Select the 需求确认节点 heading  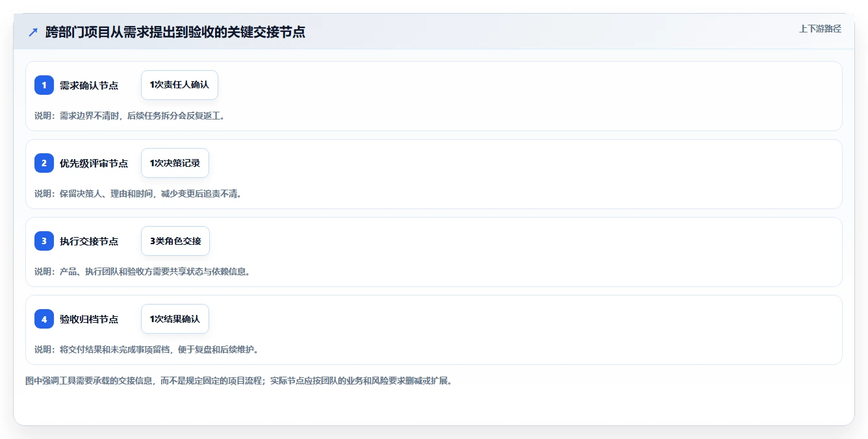point(89,85)
